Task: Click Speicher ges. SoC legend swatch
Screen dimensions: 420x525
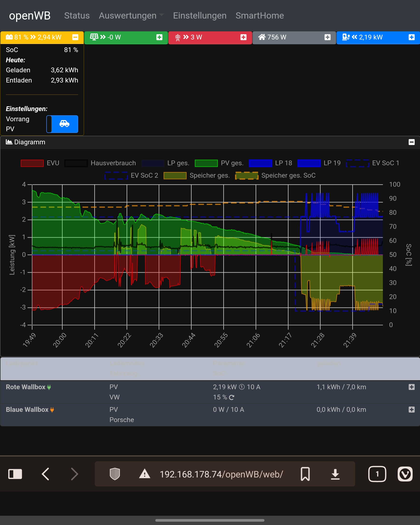Action: (247, 175)
